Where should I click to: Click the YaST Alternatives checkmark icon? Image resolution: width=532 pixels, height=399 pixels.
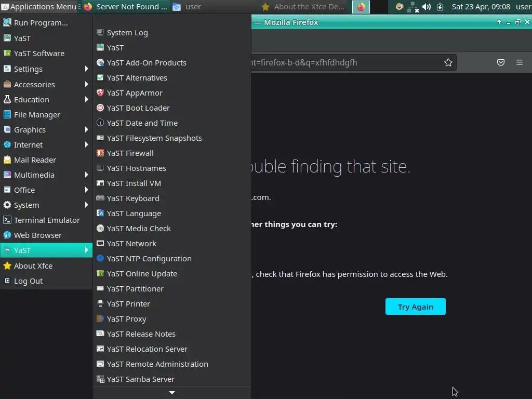[x=100, y=78]
